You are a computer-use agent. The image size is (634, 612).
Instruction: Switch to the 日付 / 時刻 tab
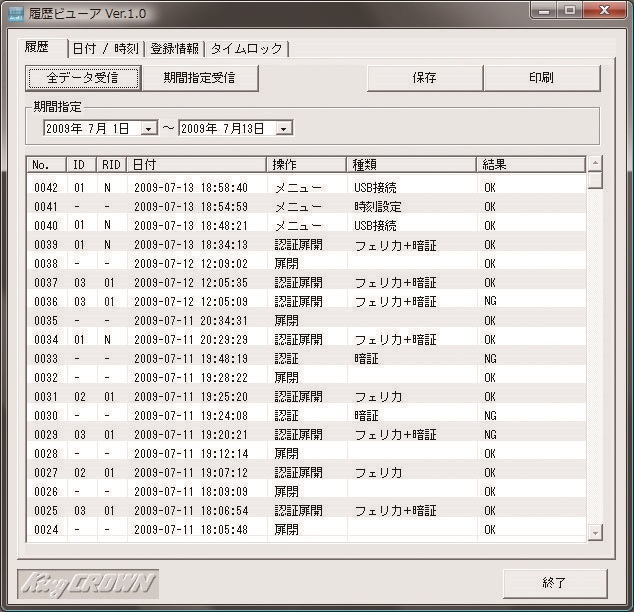[x=105, y=49]
